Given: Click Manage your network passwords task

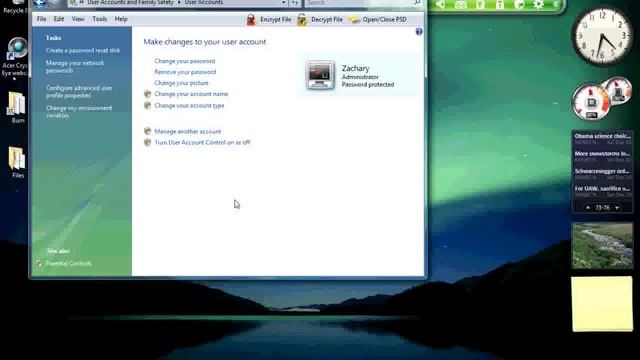Looking at the screenshot, I should (75, 67).
